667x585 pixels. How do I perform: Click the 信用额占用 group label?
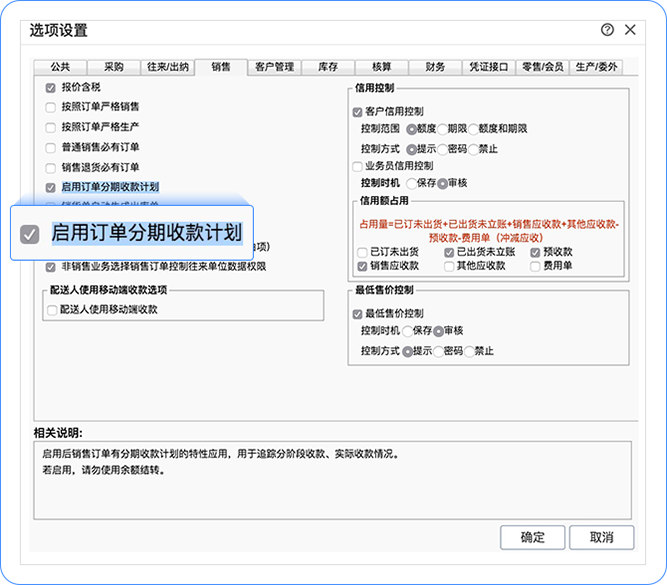(x=384, y=201)
